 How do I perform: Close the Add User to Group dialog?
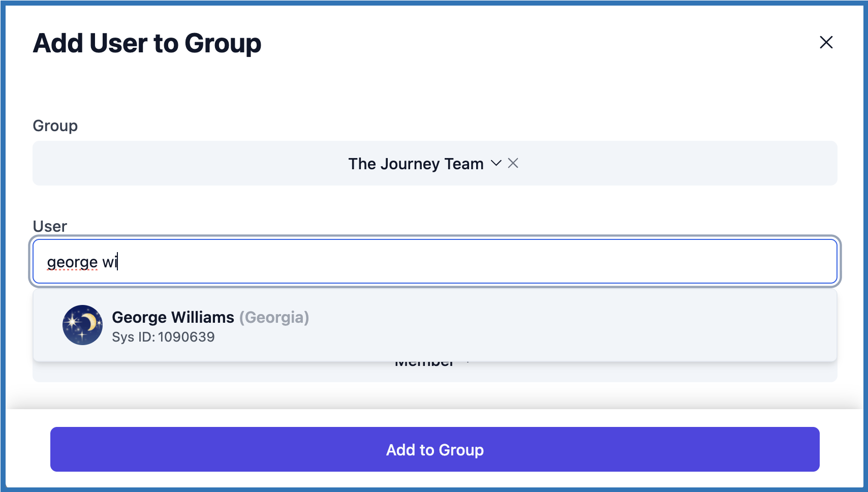[x=826, y=42]
